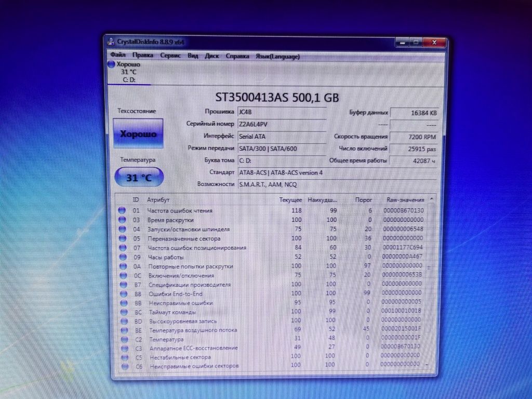
Task: Click the serial number field Z2A6L4PV
Action: pyautogui.click(x=282, y=124)
